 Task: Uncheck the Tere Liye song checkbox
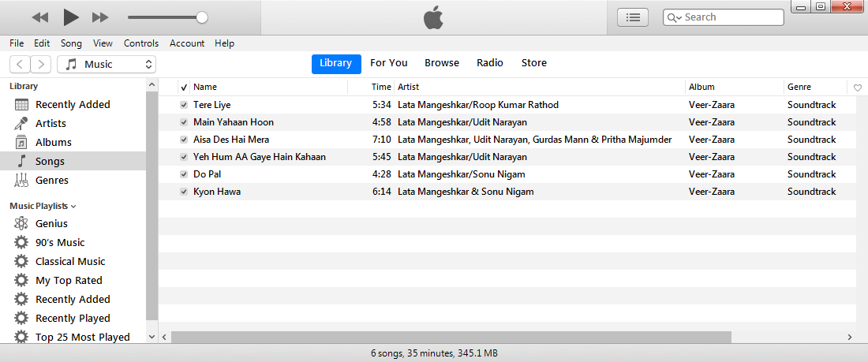point(184,105)
